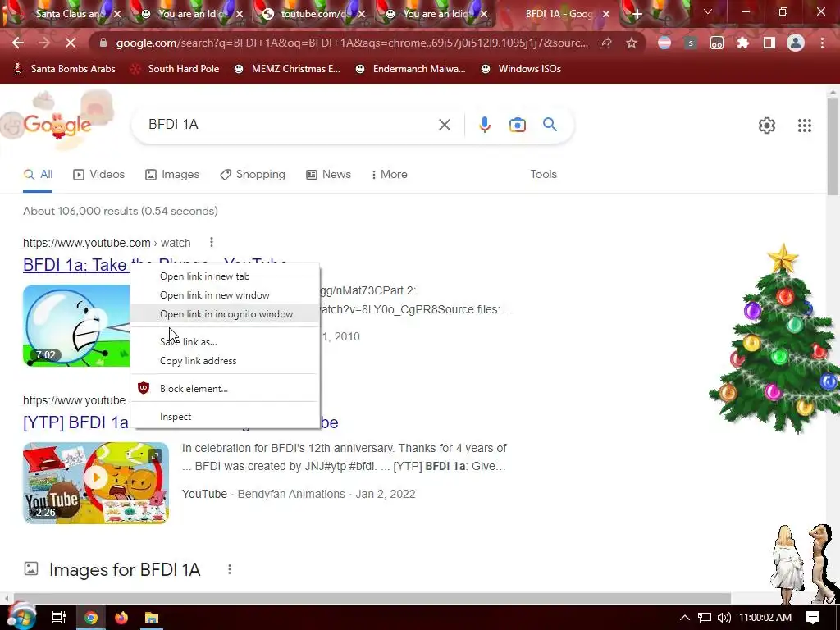Open [YTP] BFDI 1a result link
840x630 pixels.
(x=75, y=422)
